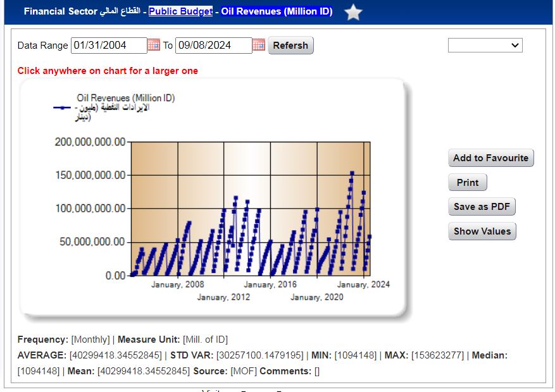Click Add to Favourite button
The image size is (555, 392).
tap(490, 158)
